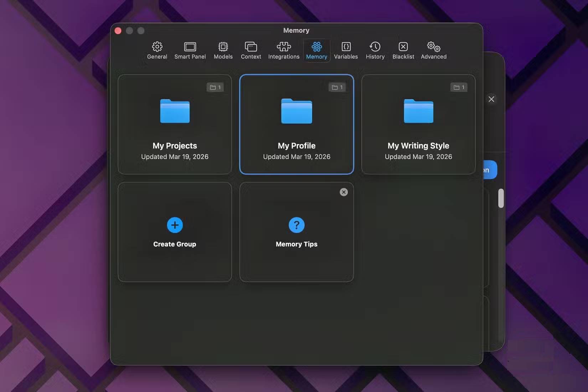
Task: Switch to the Smart Panel tab
Action: point(190,50)
